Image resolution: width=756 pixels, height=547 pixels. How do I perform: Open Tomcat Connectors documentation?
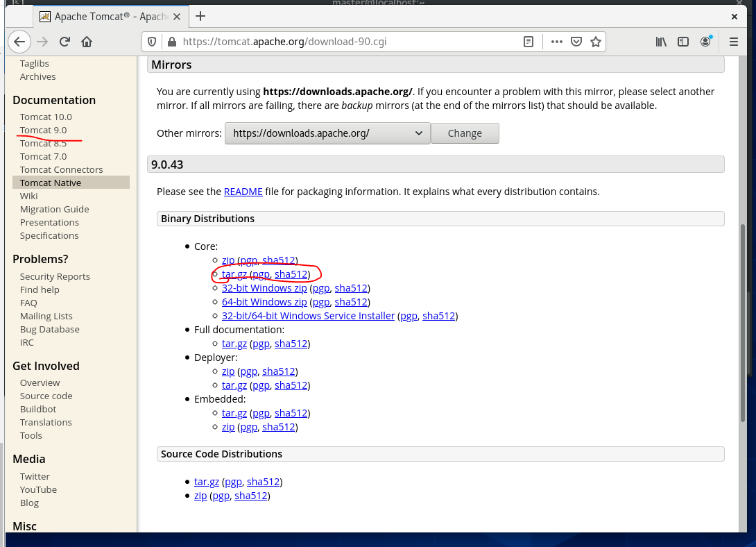tap(61, 170)
